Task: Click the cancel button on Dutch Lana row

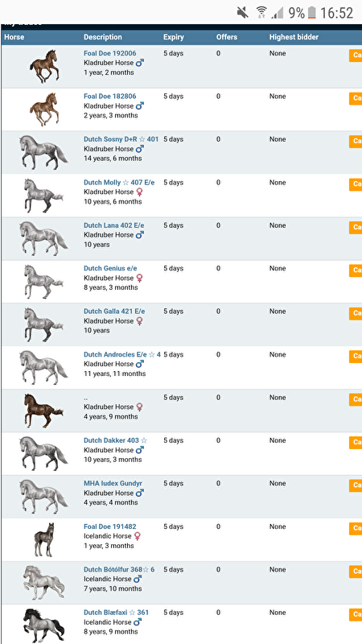Action: click(356, 228)
